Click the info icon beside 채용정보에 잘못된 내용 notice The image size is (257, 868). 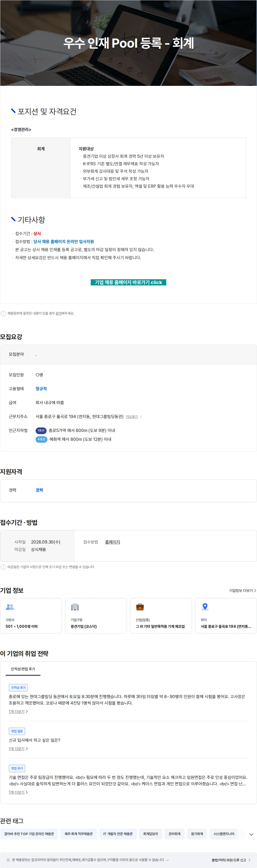[x=3, y=313]
